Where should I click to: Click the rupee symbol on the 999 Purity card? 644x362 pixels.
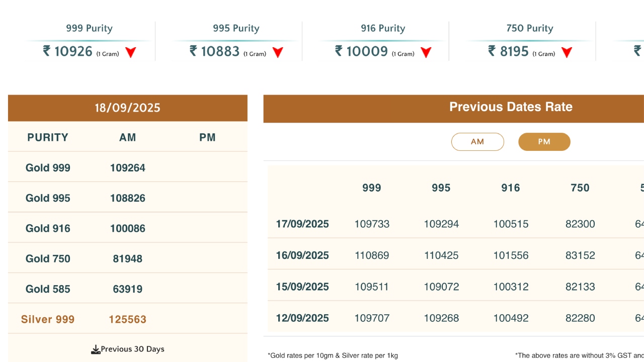tap(46, 51)
